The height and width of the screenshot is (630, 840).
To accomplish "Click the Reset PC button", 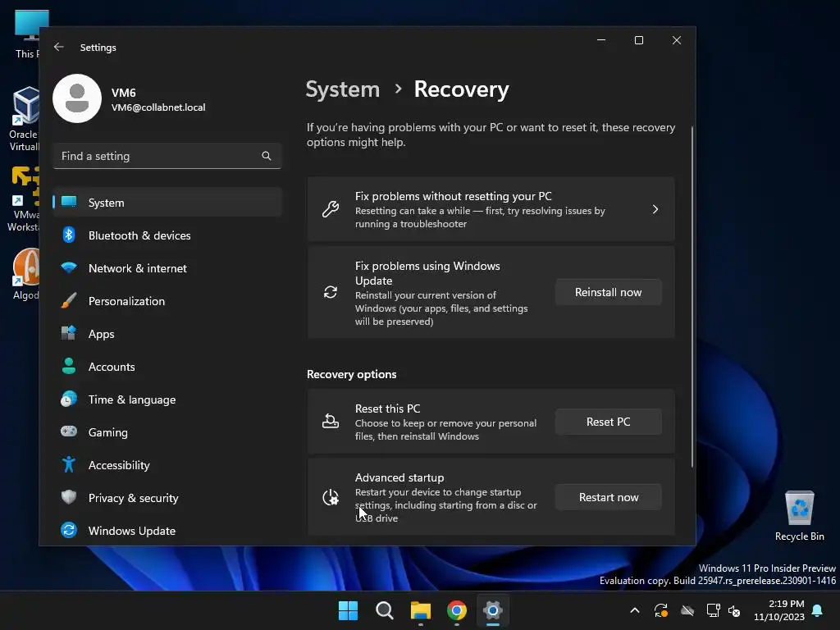I will (608, 422).
